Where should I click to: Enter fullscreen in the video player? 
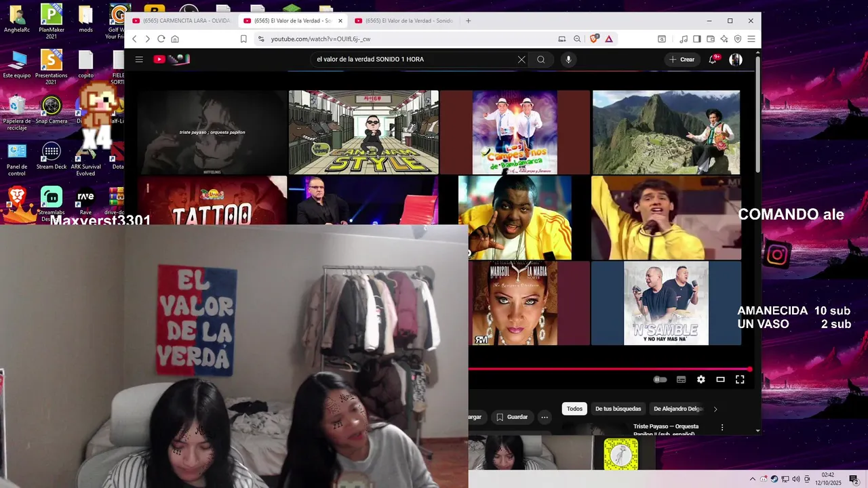click(740, 380)
